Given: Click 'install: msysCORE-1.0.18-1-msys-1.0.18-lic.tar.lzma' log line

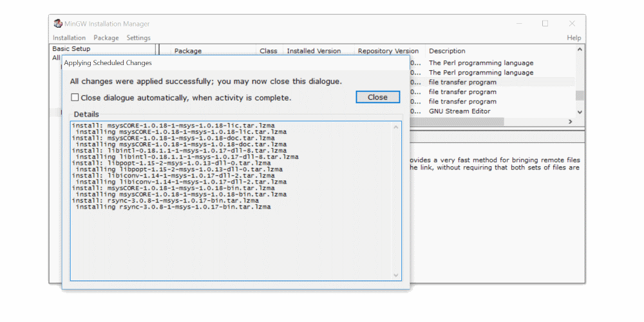Looking at the screenshot, I should (173, 126).
